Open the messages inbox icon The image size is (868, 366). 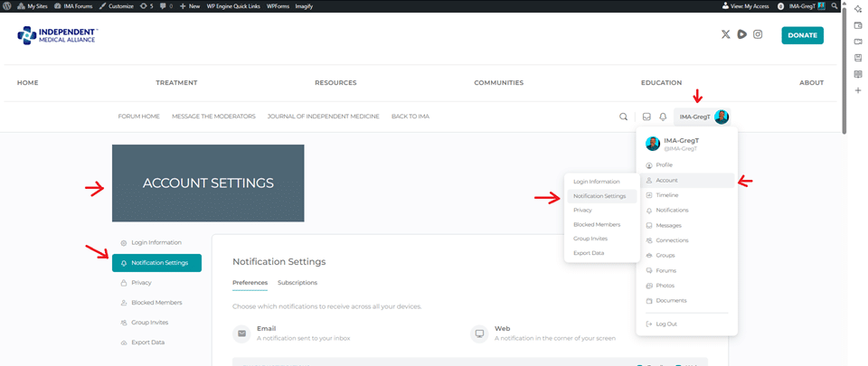pos(646,117)
